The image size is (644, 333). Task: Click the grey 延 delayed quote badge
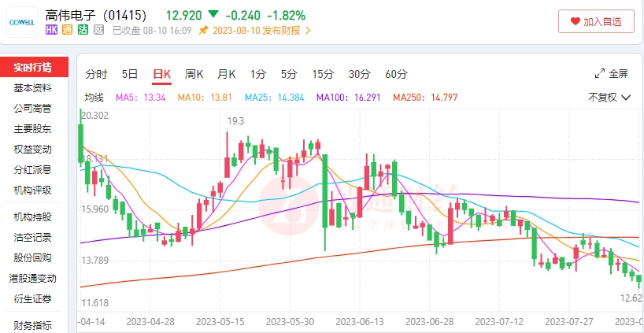click(x=99, y=30)
